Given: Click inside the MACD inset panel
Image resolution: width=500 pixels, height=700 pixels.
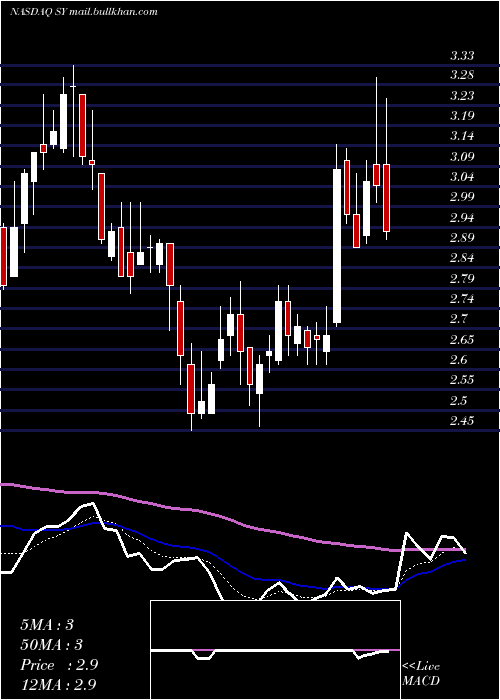Looking at the screenshot, I should tap(275, 650).
